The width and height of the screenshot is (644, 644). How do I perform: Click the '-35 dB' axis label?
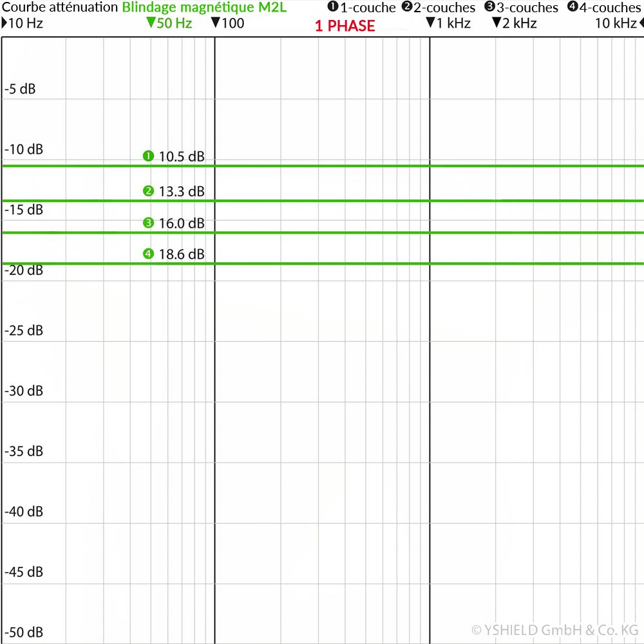click(x=24, y=451)
